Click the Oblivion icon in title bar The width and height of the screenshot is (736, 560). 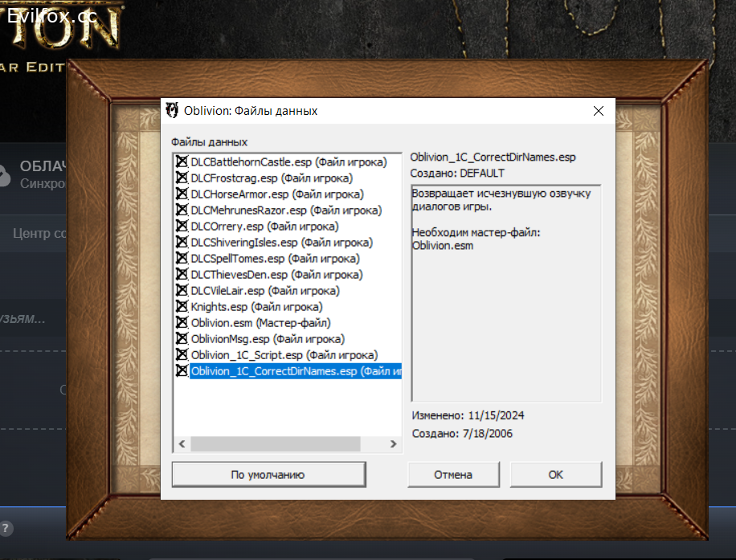coord(172,111)
